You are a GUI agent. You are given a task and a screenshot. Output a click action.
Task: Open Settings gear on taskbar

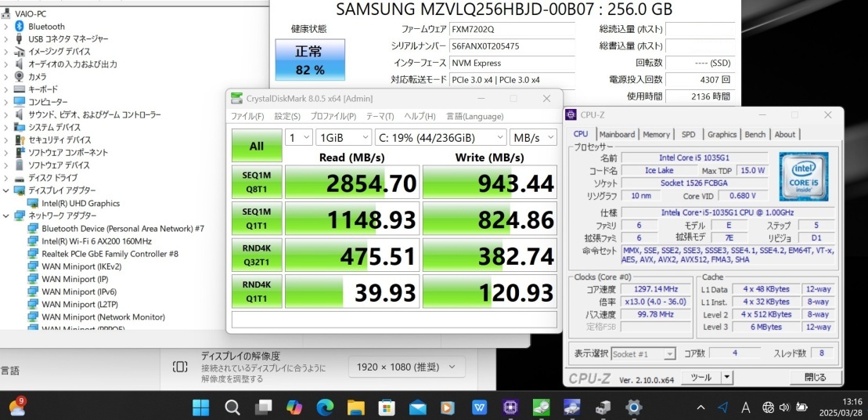point(633,407)
